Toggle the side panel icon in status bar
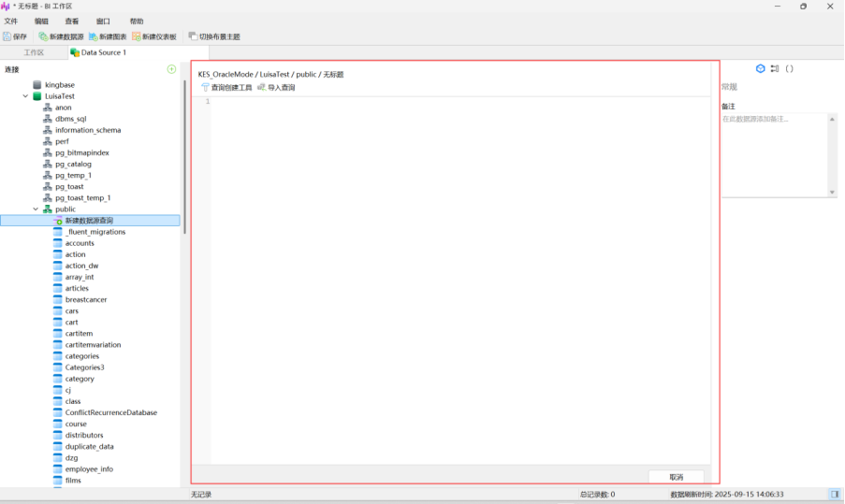Screen dimensions: 845x504 tap(834, 494)
